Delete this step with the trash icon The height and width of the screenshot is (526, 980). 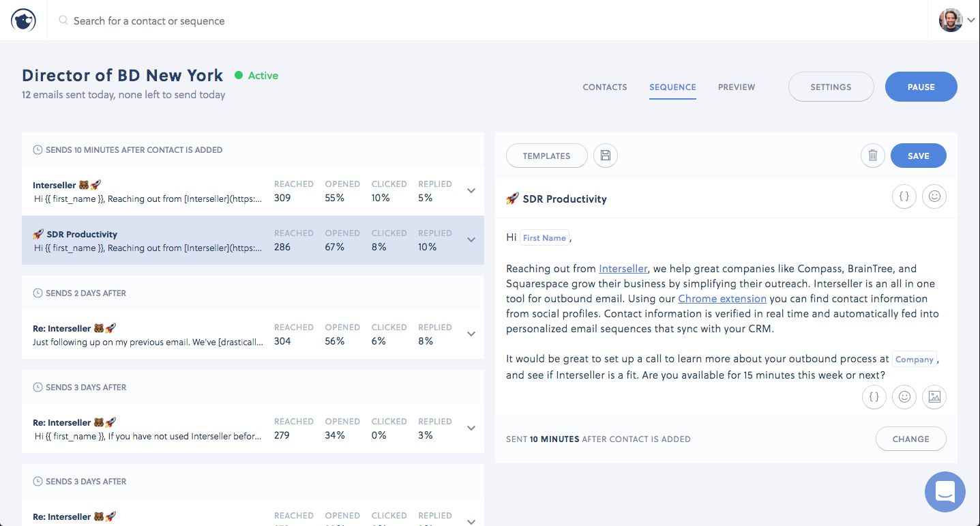coord(873,156)
